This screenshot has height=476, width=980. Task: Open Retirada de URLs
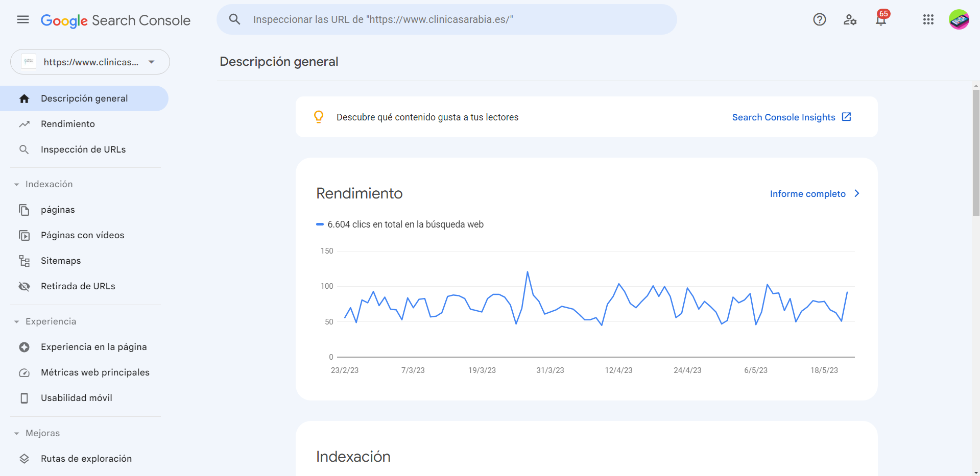(84, 286)
